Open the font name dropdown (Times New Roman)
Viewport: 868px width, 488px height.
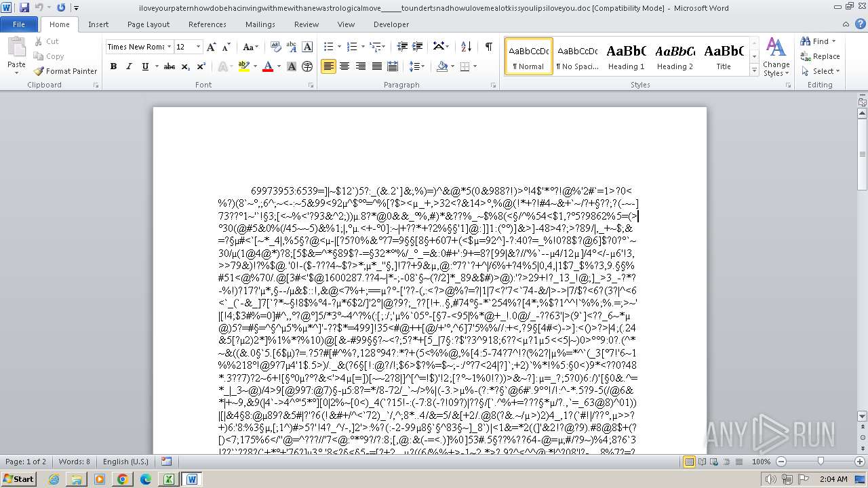pos(169,47)
